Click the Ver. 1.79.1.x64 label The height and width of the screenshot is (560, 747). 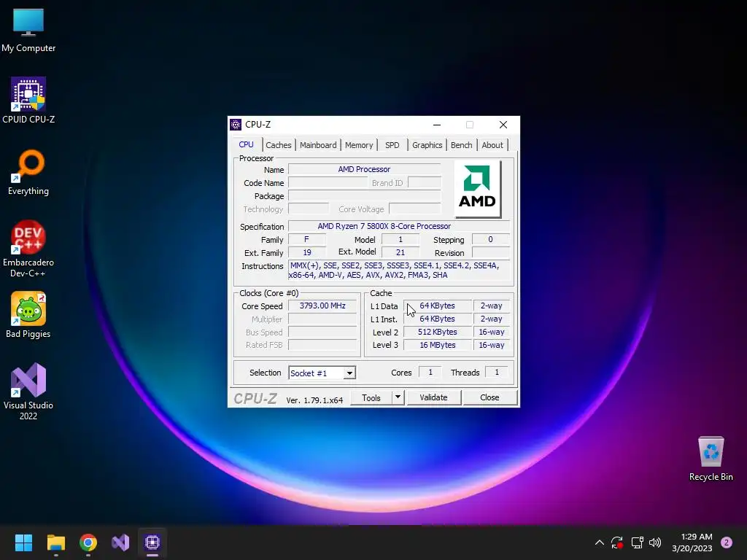314,400
